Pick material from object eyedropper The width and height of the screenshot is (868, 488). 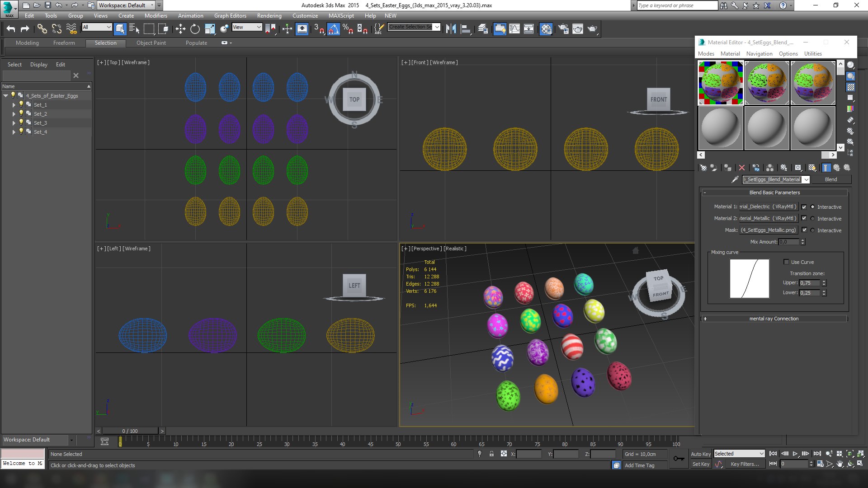click(x=735, y=179)
